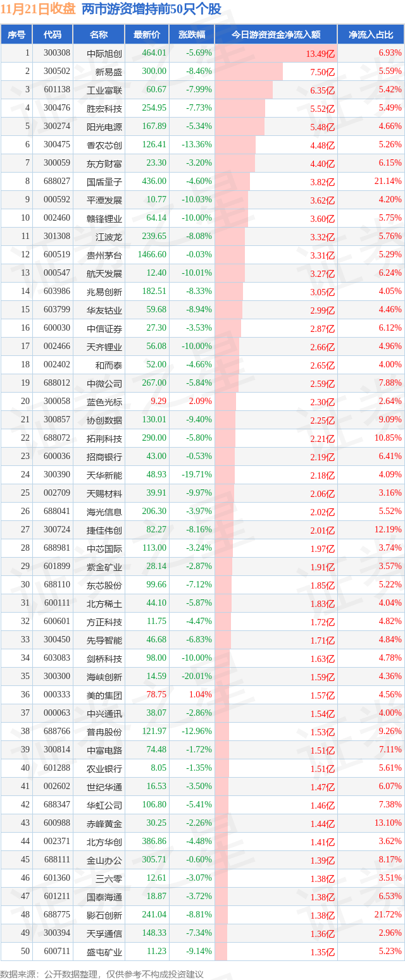Click stock name 招商银行
The width and height of the screenshot is (405, 980).
click(104, 457)
